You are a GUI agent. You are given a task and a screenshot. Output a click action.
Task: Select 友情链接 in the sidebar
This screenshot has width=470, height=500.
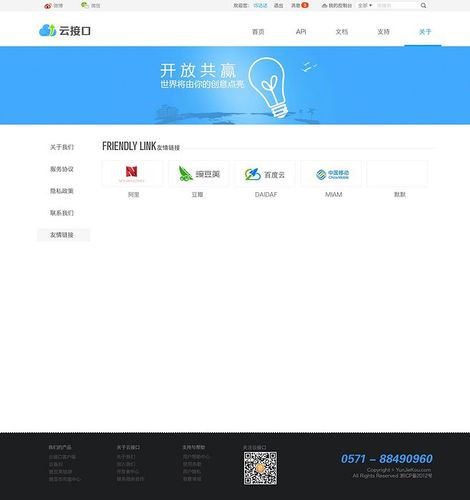click(x=63, y=235)
